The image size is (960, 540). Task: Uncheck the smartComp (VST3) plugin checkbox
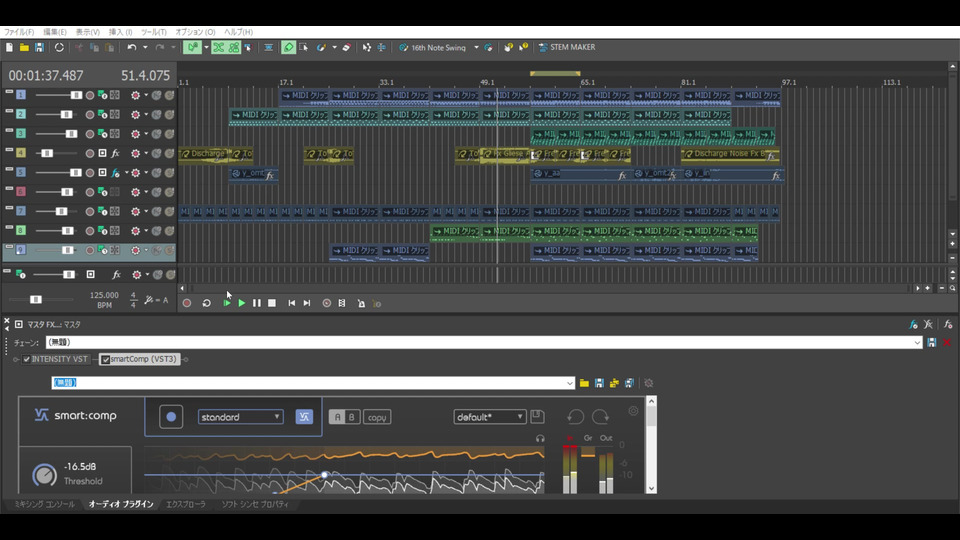coord(105,359)
